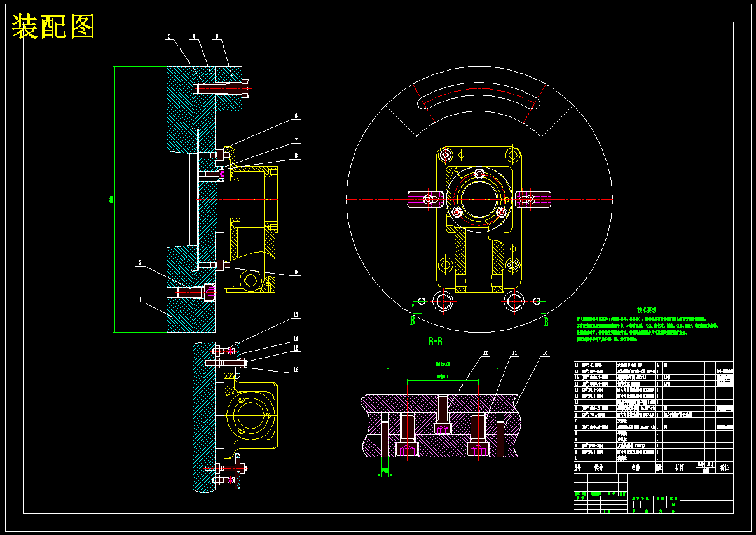
Task: Select part balloon label 10
Action: point(545,353)
